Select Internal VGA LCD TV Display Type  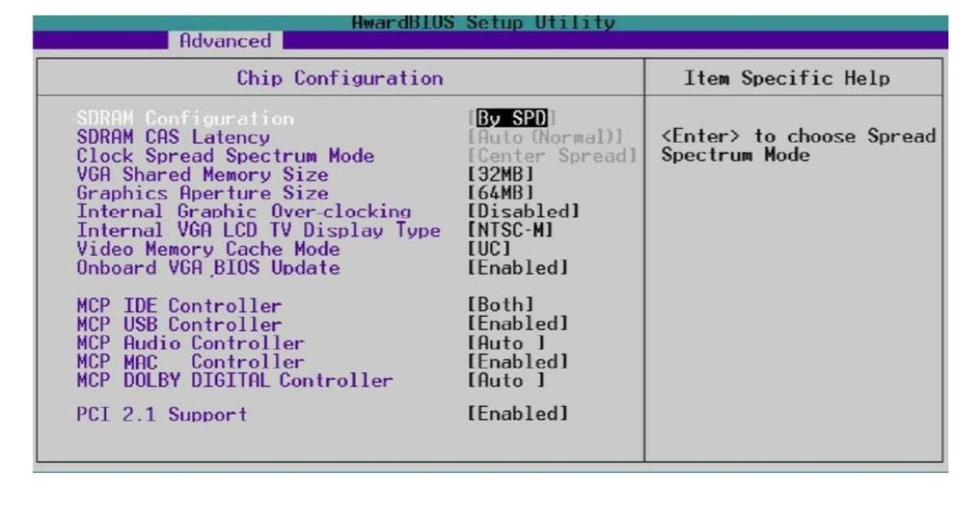pyautogui.click(x=259, y=231)
